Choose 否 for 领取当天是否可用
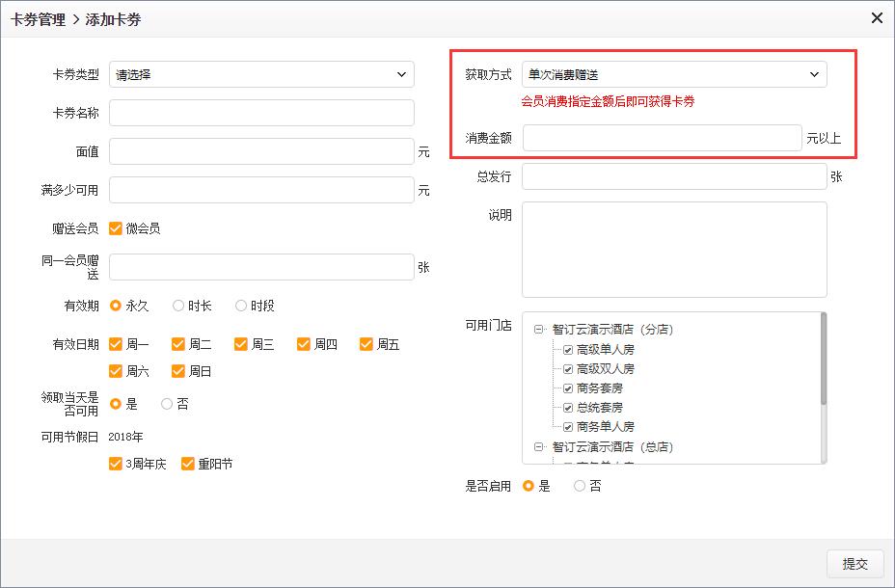Screen dimensions: 895x588 pyautogui.click(x=167, y=404)
